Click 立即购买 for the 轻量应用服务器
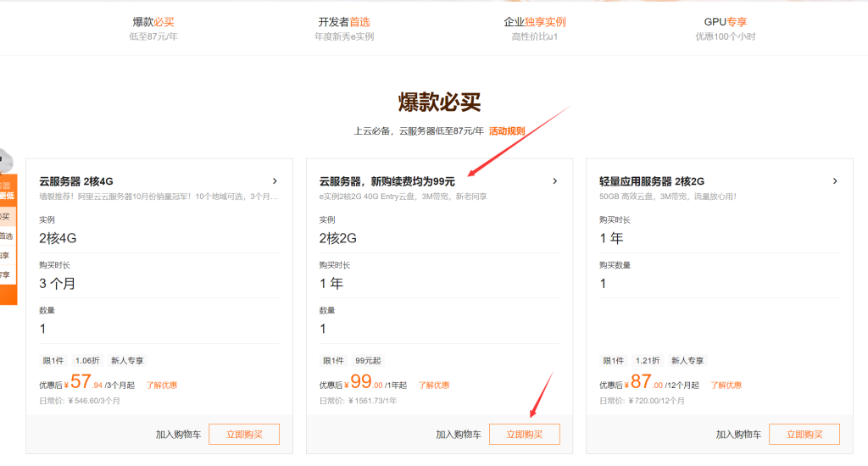 [804, 435]
